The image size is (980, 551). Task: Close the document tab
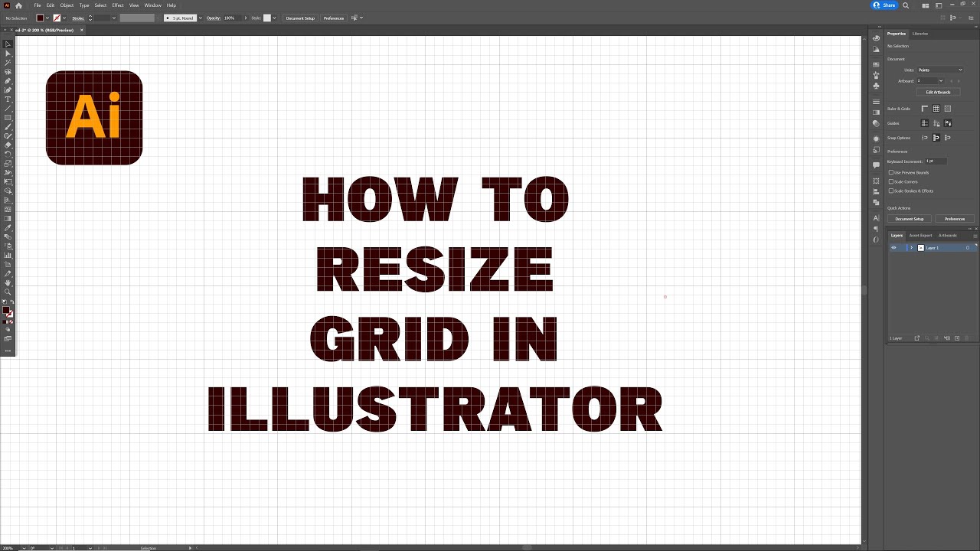tap(82, 30)
